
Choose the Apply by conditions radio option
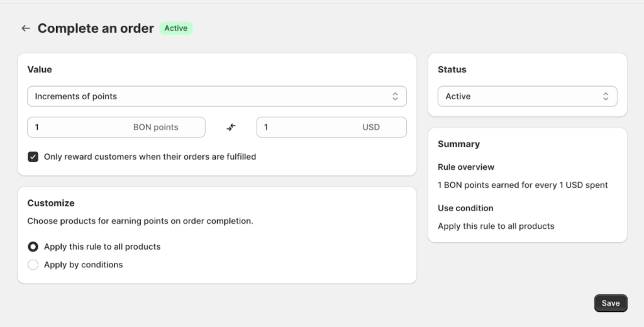[33, 265]
